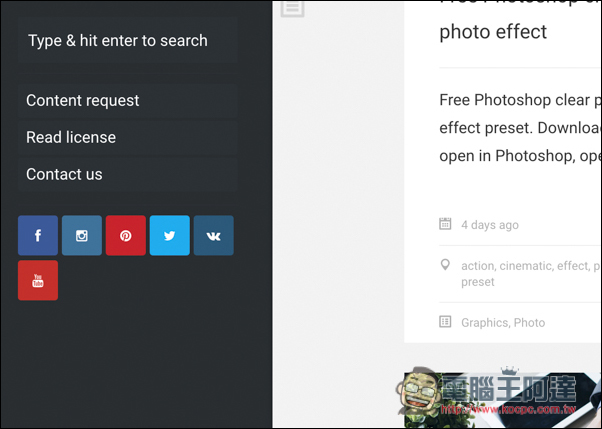602x429 pixels.
Task: Click the location pin tag icon
Action: click(x=445, y=265)
